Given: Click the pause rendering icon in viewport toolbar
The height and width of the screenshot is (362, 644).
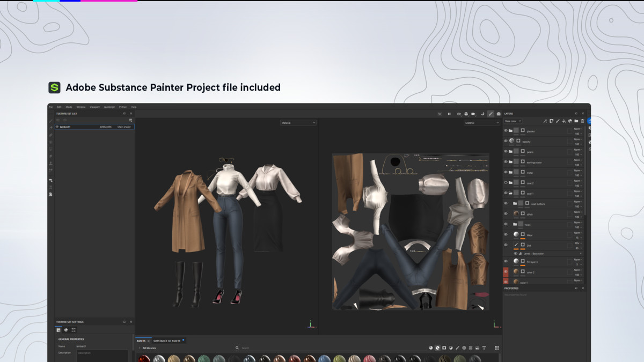Looking at the screenshot, I should pyautogui.click(x=449, y=114).
